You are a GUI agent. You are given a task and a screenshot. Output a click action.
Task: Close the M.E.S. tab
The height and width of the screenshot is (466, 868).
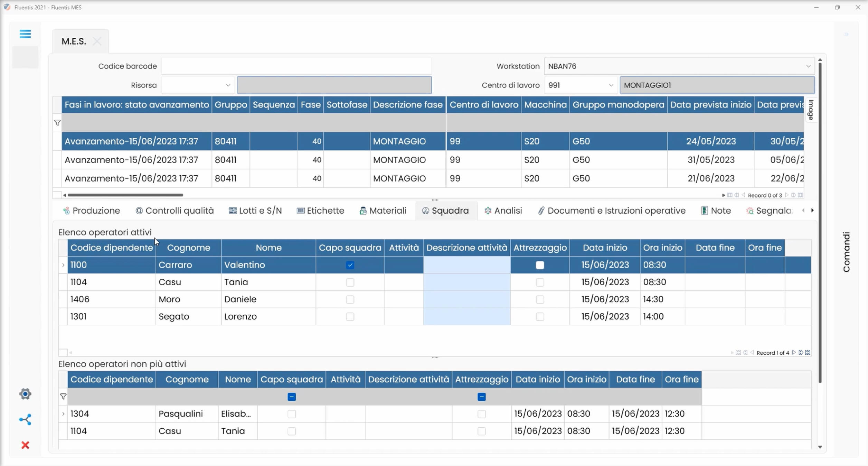(97, 41)
